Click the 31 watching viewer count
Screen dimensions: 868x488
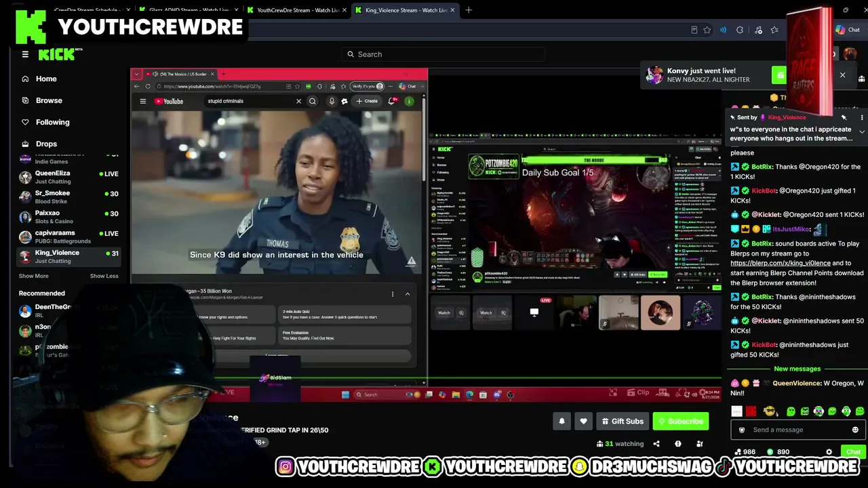click(620, 444)
